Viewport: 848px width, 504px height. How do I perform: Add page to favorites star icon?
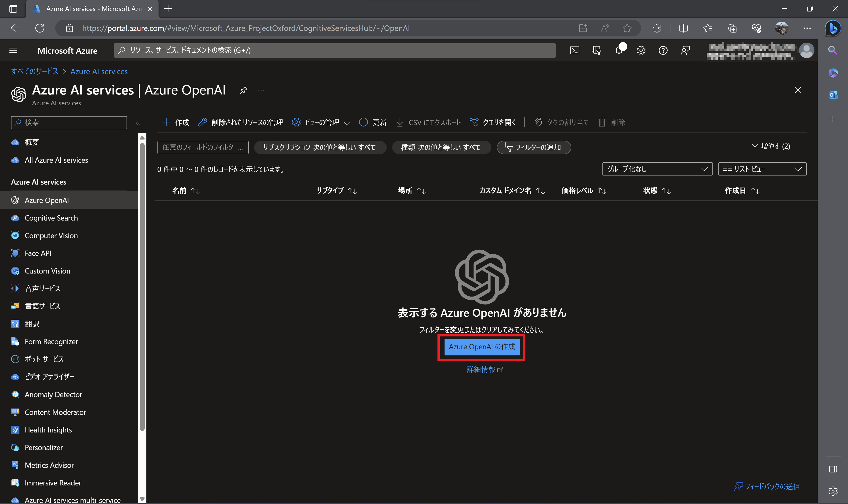[x=627, y=28]
